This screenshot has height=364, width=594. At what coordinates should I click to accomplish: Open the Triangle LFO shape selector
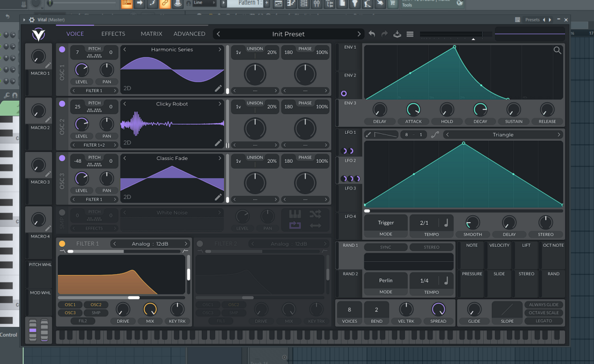click(x=503, y=134)
